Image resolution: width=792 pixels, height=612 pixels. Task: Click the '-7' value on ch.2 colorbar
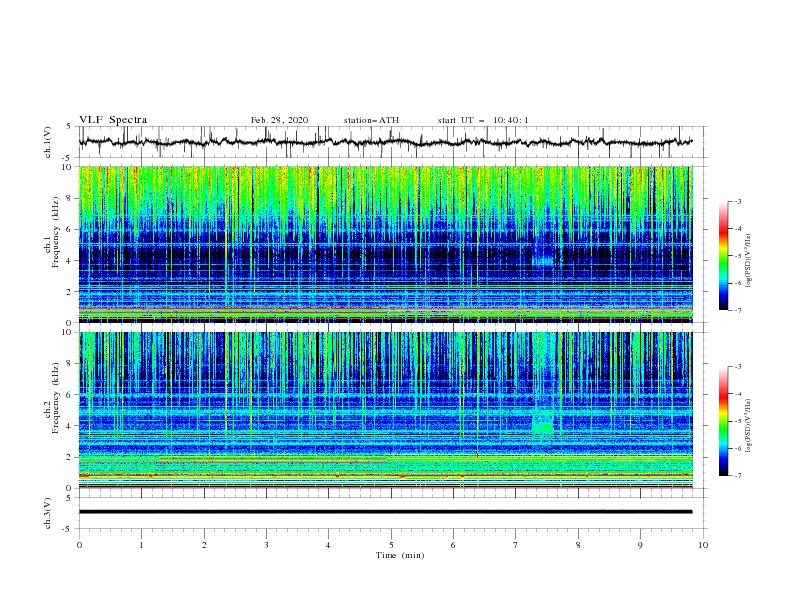(738, 476)
